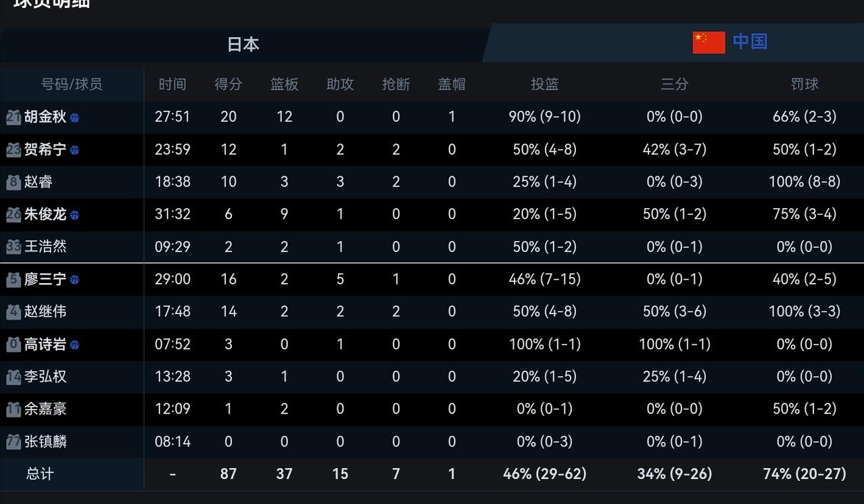Open player 李弘权's name link
Viewport: 864px width, 504px height.
pyautogui.click(x=45, y=376)
